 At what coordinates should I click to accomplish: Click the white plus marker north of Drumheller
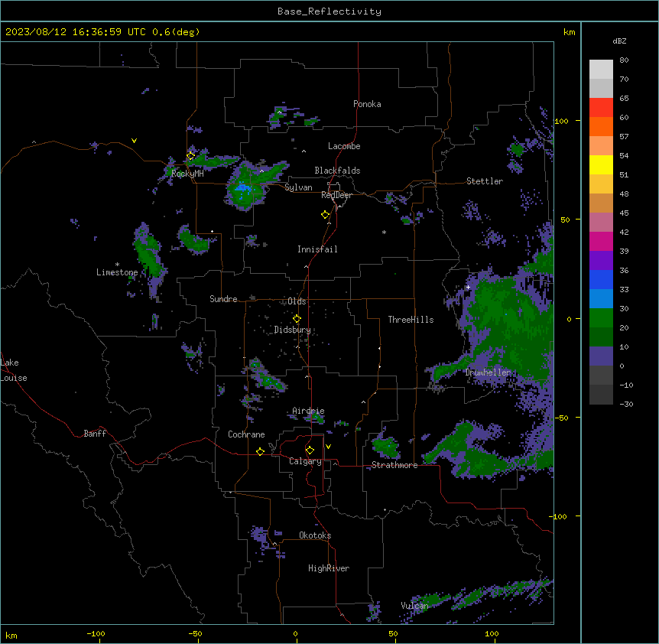click(468, 287)
